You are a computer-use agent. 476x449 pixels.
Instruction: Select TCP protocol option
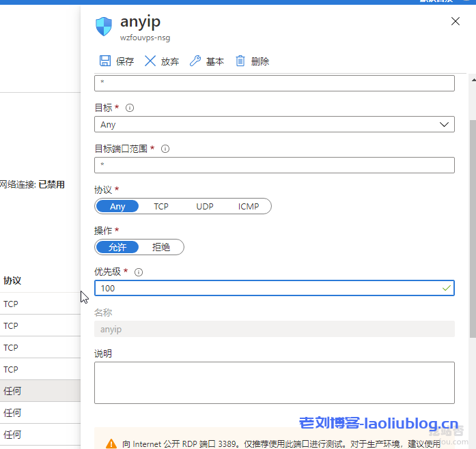[161, 206]
